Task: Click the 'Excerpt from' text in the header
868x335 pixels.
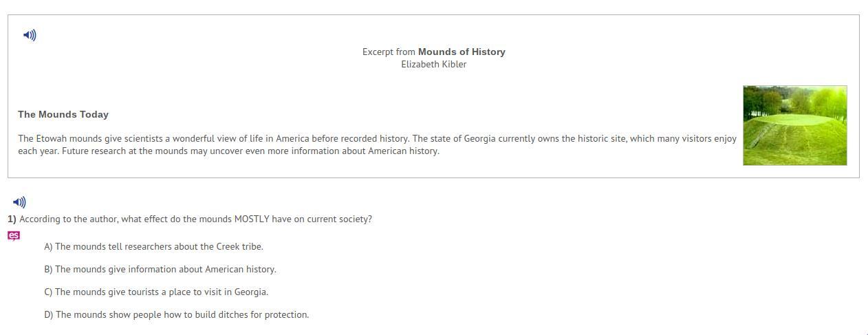Action: [389, 52]
